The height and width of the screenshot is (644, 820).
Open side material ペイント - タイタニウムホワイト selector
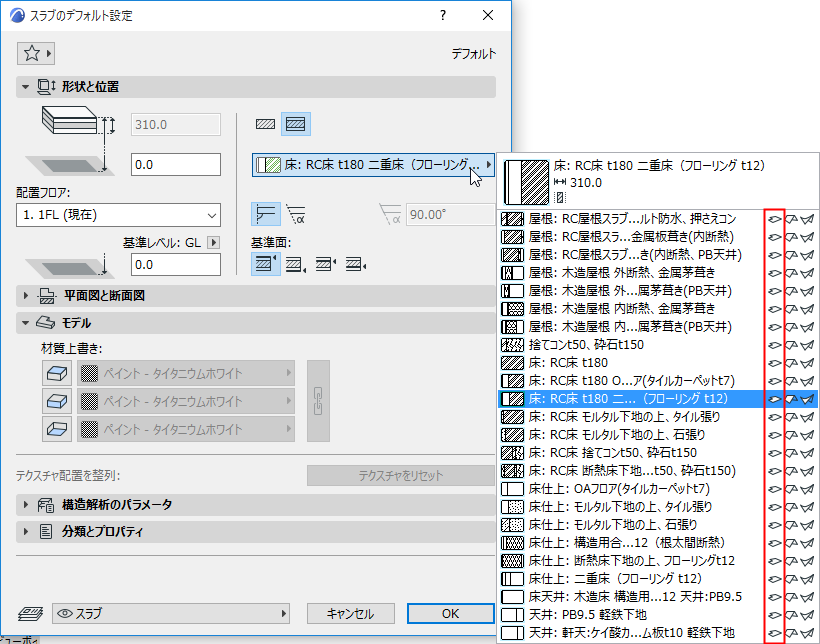pyautogui.click(x=186, y=401)
